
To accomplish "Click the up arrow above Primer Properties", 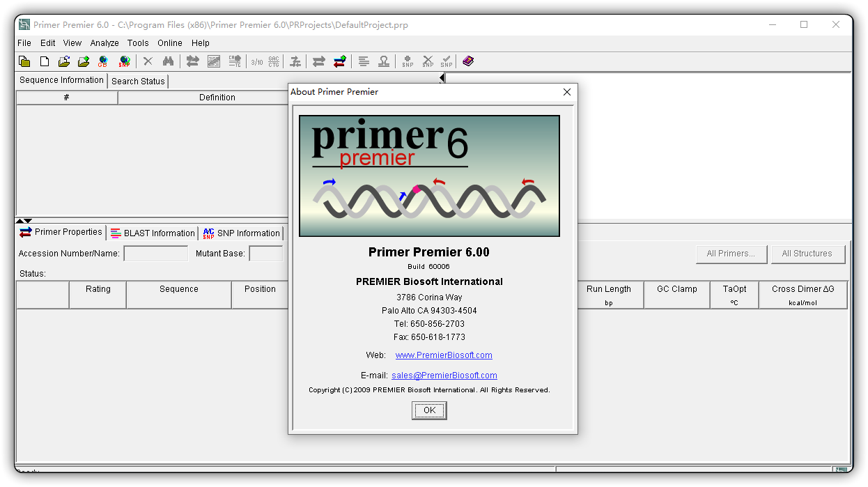I will [20, 221].
